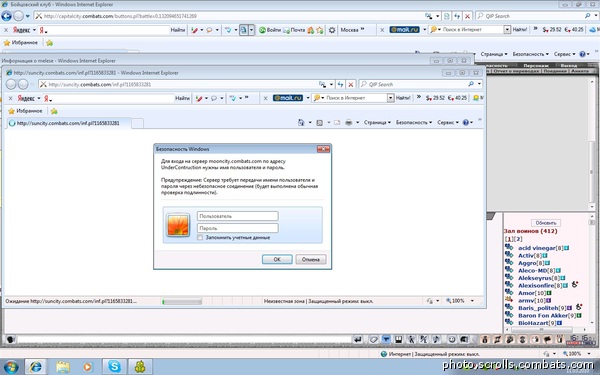
Task: Click the walking figure icon in the chat toolbar
Action: point(411,339)
